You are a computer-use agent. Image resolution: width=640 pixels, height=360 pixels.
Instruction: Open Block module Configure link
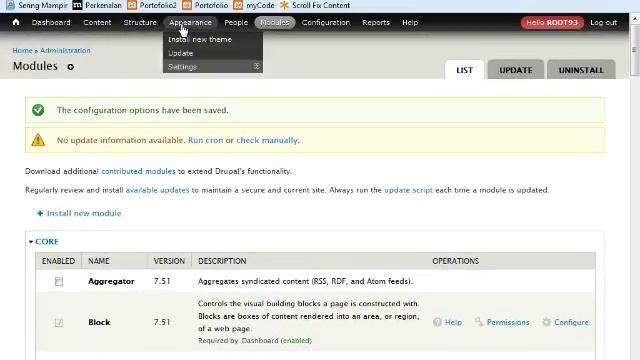pos(571,322)
